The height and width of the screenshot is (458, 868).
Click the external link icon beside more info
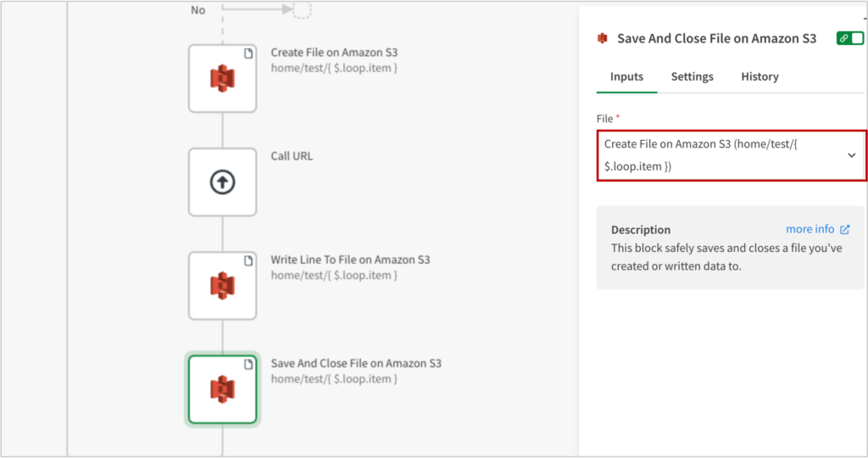point(844,229)
